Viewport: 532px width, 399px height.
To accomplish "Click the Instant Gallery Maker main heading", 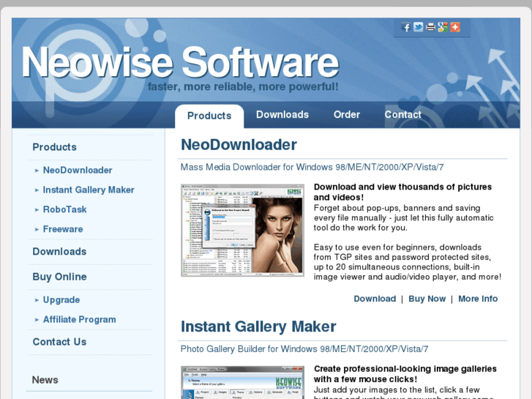I will click(258, 327).
